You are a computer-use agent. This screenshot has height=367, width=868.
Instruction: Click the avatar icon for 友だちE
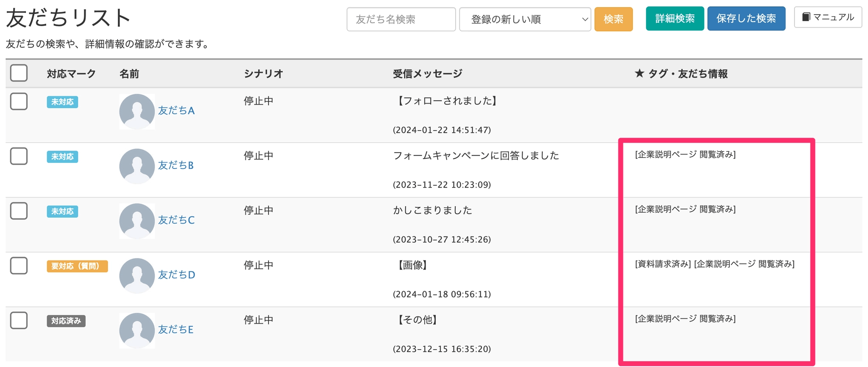(136, 330)
